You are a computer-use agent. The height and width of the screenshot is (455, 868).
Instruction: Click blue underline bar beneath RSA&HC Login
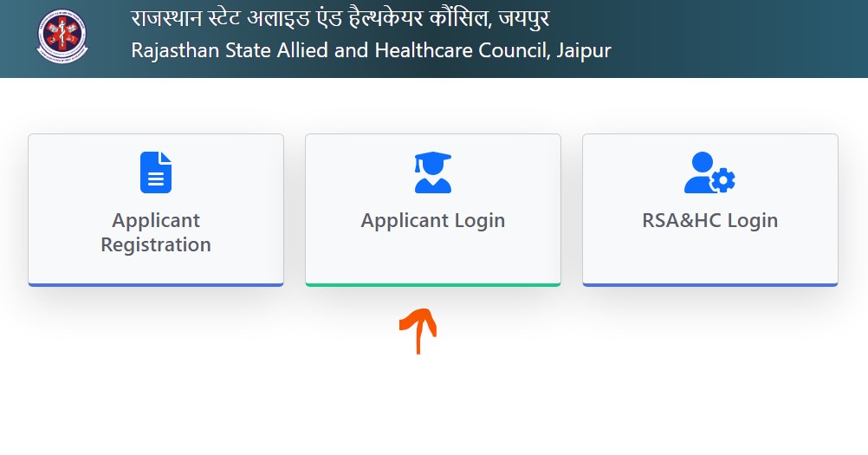tap(709, 285)
